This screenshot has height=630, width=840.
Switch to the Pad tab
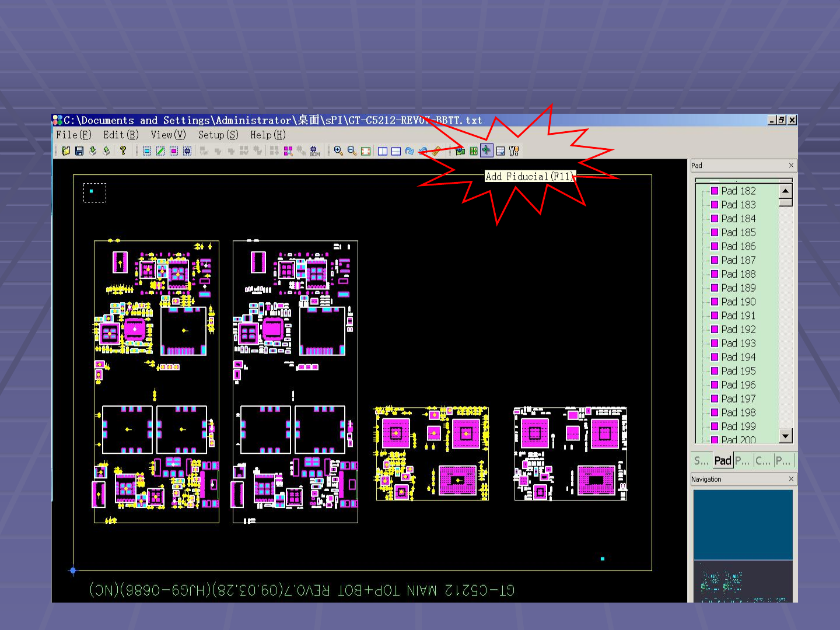[x=723, y=461]
